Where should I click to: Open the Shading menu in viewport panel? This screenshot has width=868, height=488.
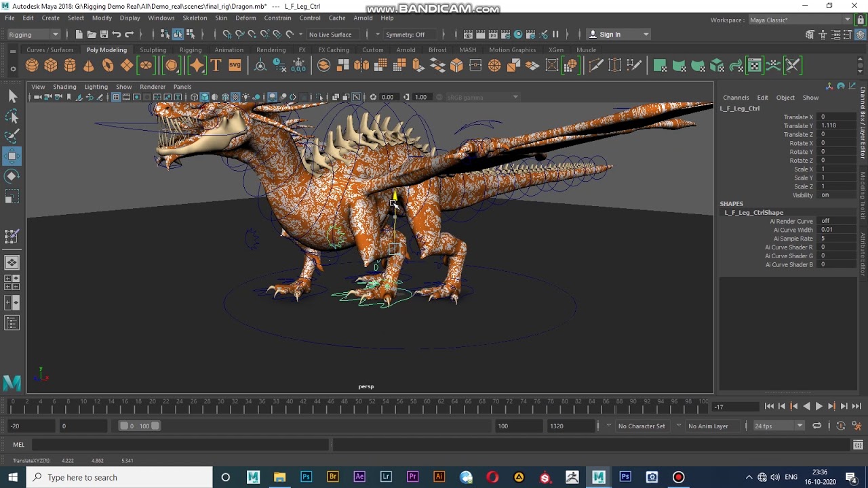(x=64, y=87)
